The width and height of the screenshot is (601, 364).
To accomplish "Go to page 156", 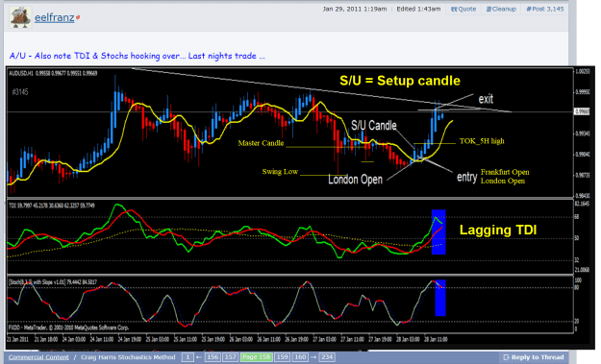I will pyautogui.click(x=213, y=357).
